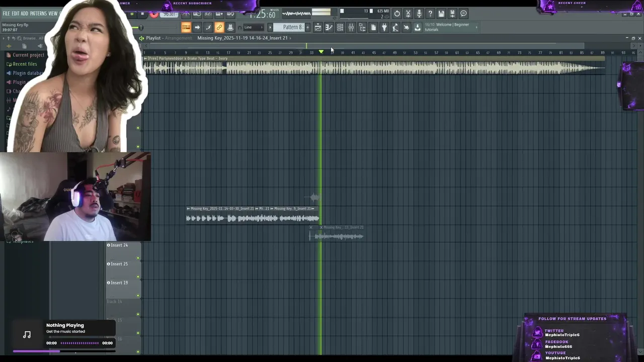Select the Missing Key_13_Insert 21 clip
The width and height of the screenshot is (644, 362).
click(x=342, y=234)
